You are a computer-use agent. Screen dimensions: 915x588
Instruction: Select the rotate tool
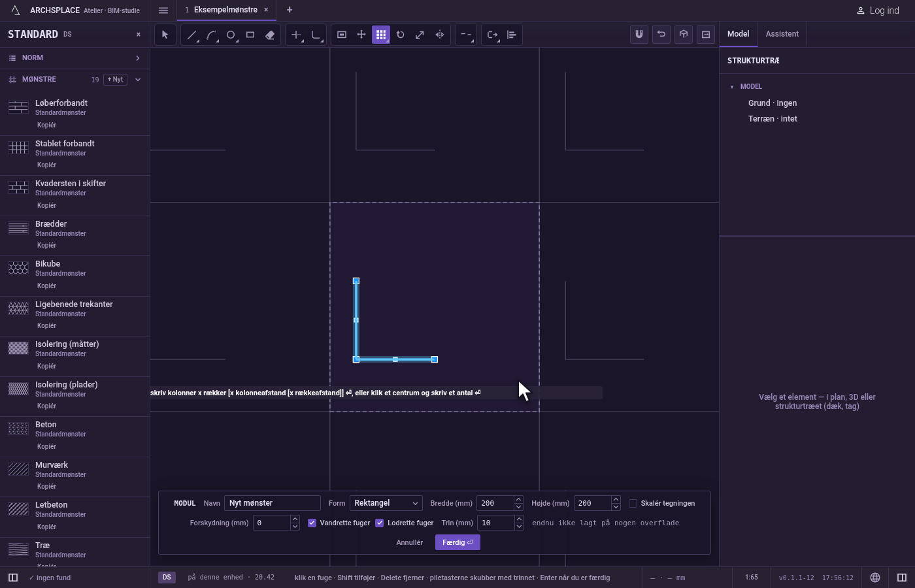point(401,35)
